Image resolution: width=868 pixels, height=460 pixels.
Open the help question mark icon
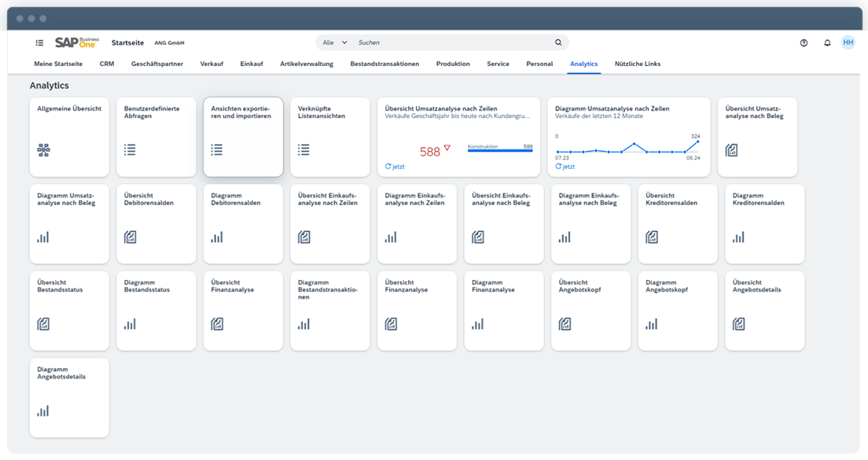[x=804, y=43]
